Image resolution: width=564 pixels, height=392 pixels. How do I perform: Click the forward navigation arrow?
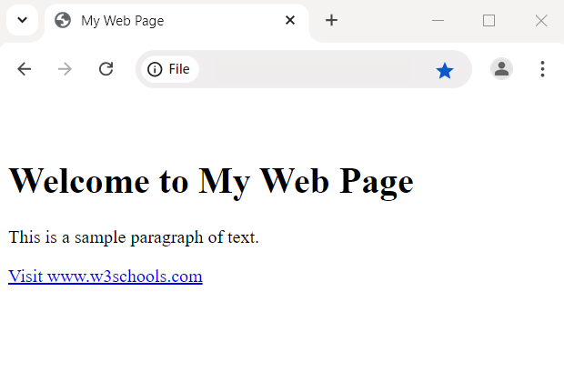[x=65, y=69]
